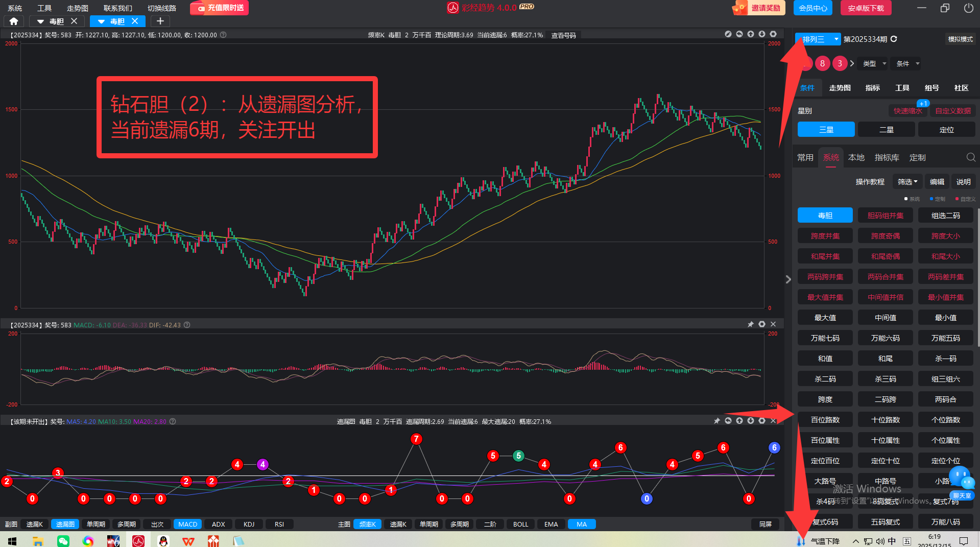Click the 会员中心 button
Screen dimensions: 980x547
pos(812,8)
